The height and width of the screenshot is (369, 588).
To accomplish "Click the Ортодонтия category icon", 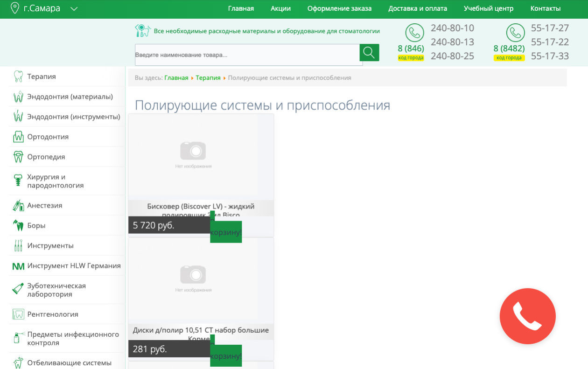I will (18, 137).
